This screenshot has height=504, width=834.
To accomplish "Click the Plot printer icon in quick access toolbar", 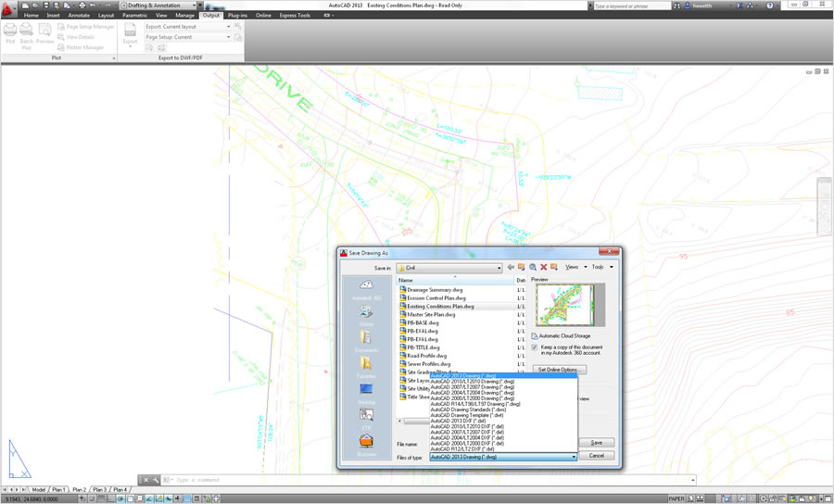I will (x=82, y=6).
